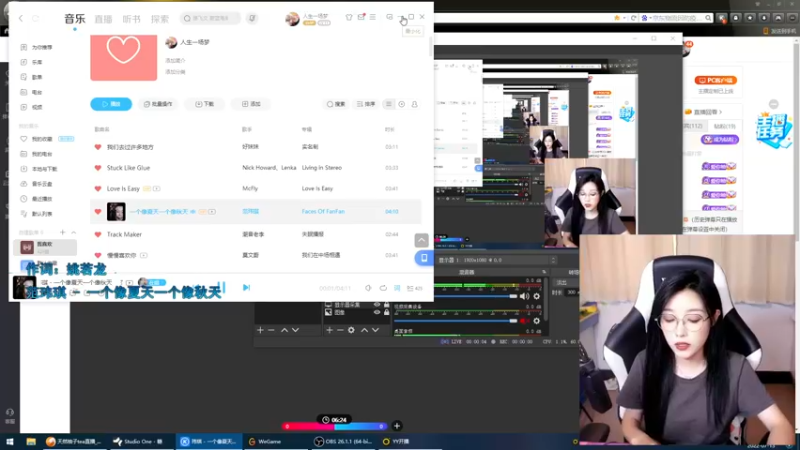Select the disc/album view icon

(402, 104)
